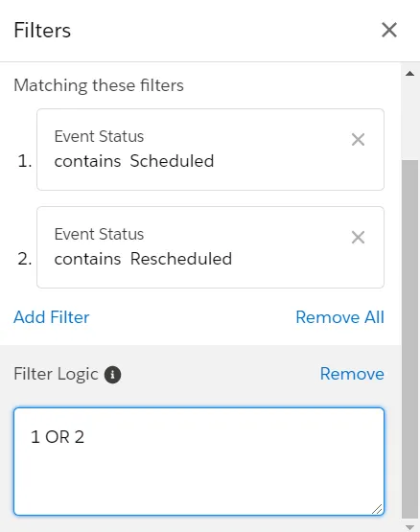Click the scrollbar down arrow
Screen dimensions: 420x532
409,527
